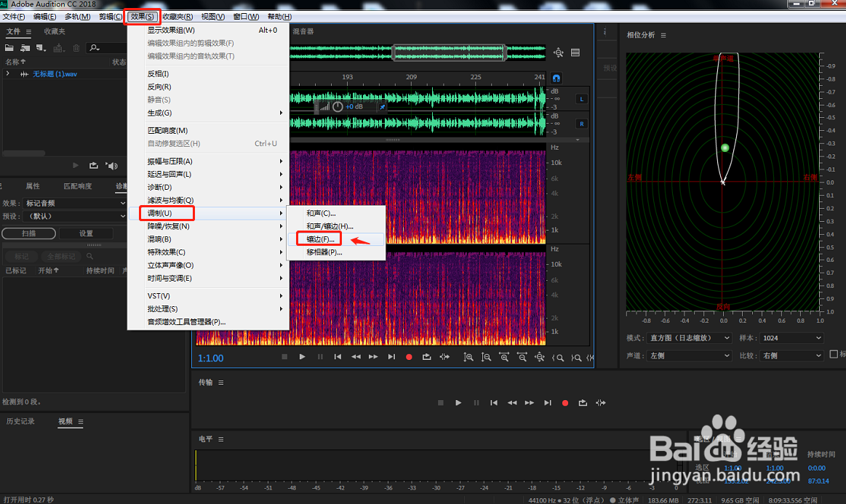The image size is (846, 504).
Task: Click the 扫描 button
Action: pos(28,233)
